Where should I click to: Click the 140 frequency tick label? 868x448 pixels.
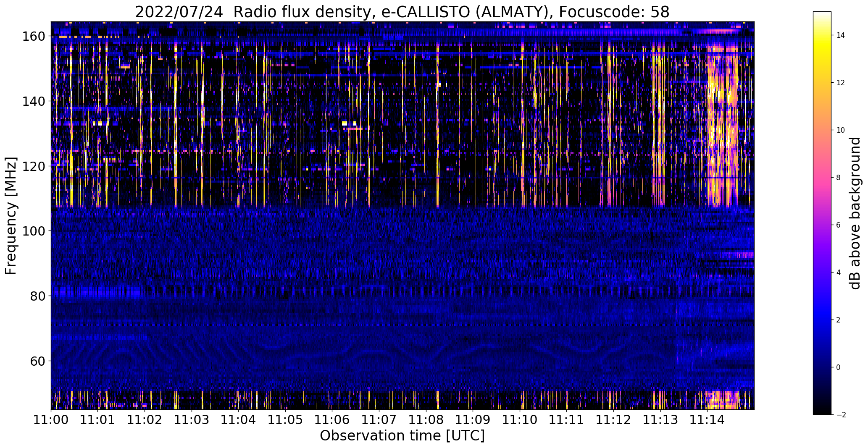33,101
